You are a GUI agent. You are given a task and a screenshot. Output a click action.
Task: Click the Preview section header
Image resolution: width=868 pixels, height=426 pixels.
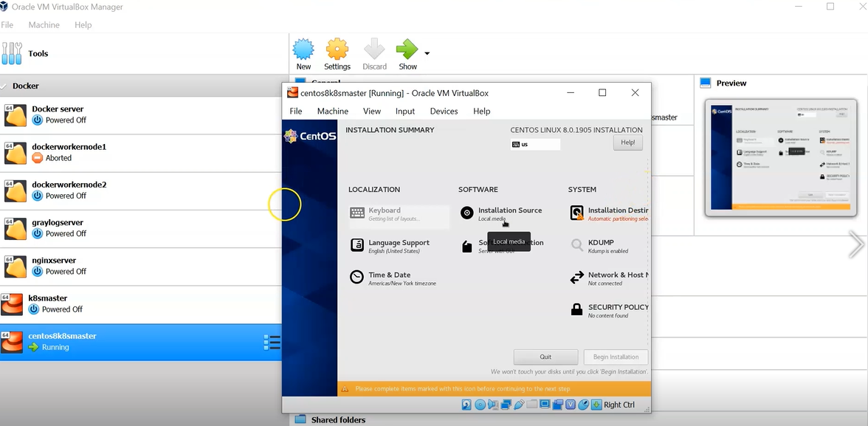coord(731,83)
